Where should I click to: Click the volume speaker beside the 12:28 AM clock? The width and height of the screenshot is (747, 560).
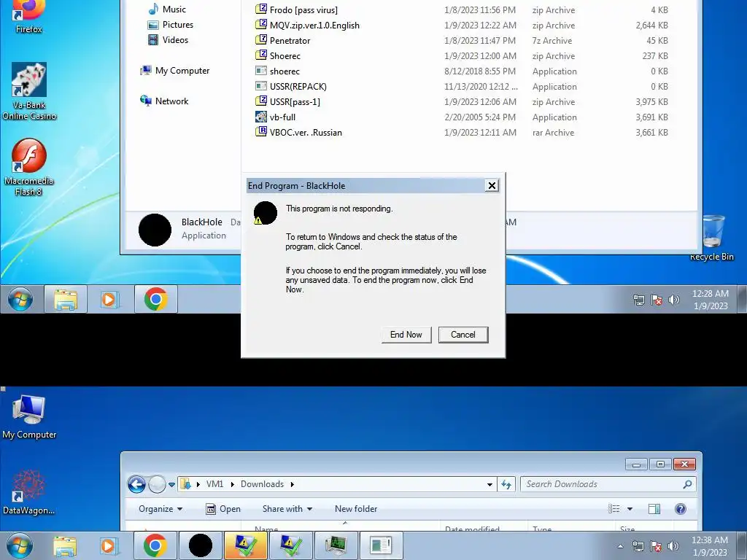pos(673,300)
